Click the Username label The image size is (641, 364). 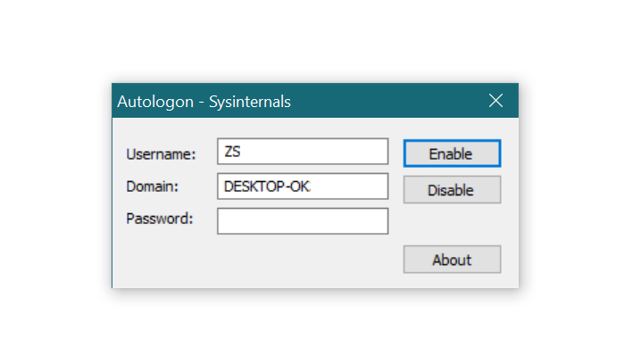point(161,153)
